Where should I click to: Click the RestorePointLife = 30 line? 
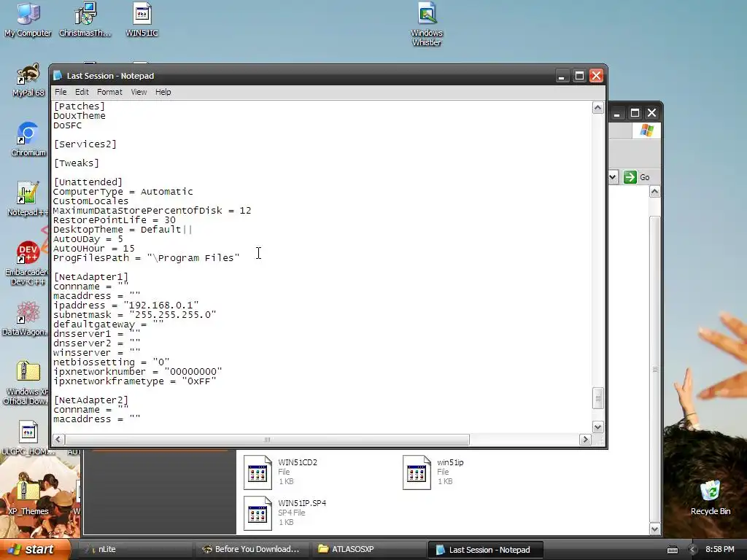pyautogui.click(x=115, y=220)
